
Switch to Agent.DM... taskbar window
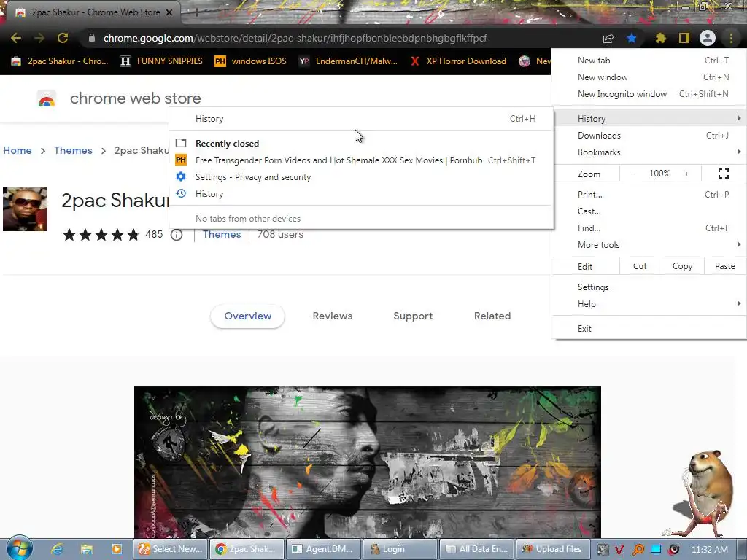[x=322, y=549]
